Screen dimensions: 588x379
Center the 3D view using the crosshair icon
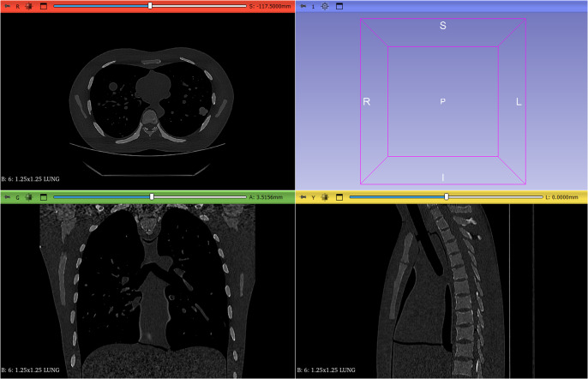pos(325,6)
